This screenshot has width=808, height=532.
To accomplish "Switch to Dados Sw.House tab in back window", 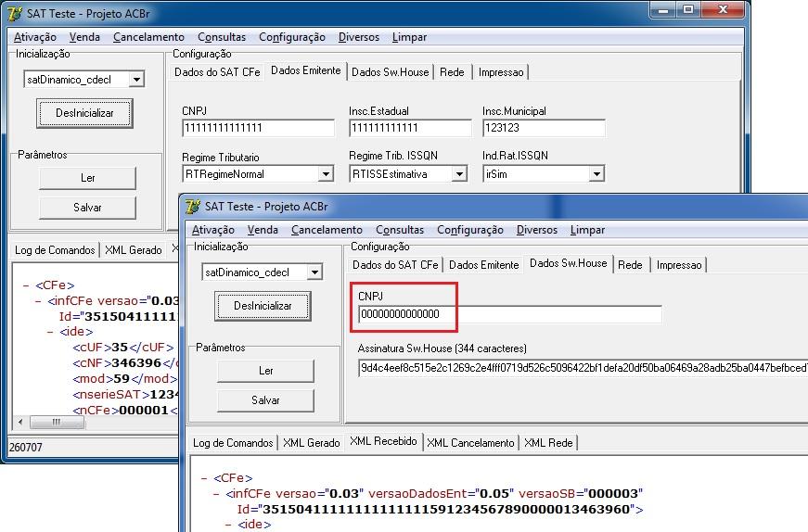I will click(391, 72).
